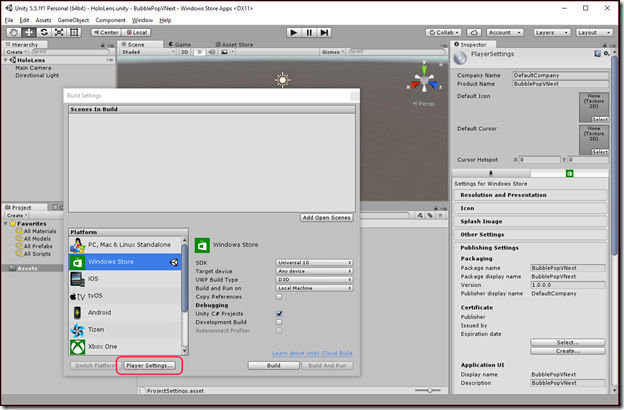The height and width of the screenshot is (410, 624).
Task: Open scene image effects toggle icon
Action: 224,52
